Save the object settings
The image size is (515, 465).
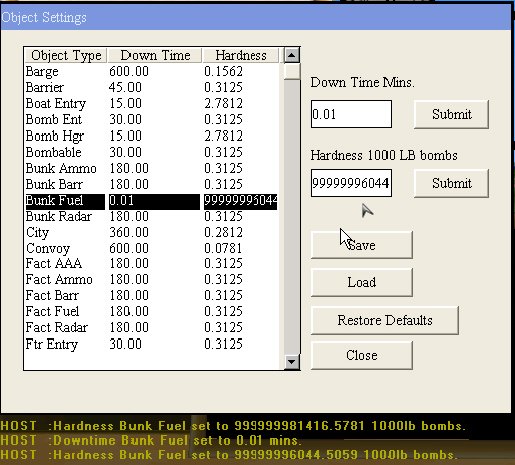click(x=362, y=245)
